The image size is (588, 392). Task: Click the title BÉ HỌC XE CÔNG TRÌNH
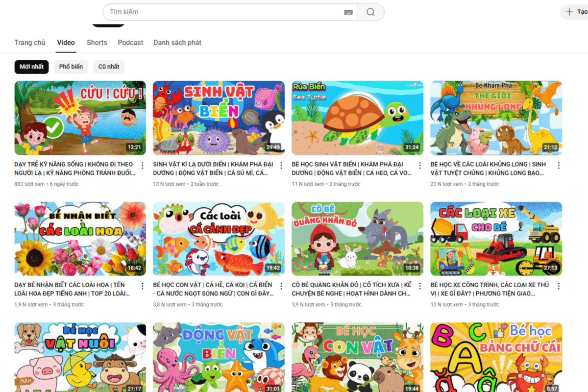point(490,289)
